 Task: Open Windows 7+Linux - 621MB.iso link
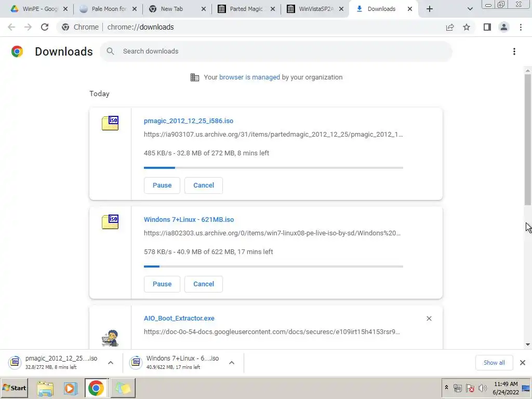[x=189, y=220]
